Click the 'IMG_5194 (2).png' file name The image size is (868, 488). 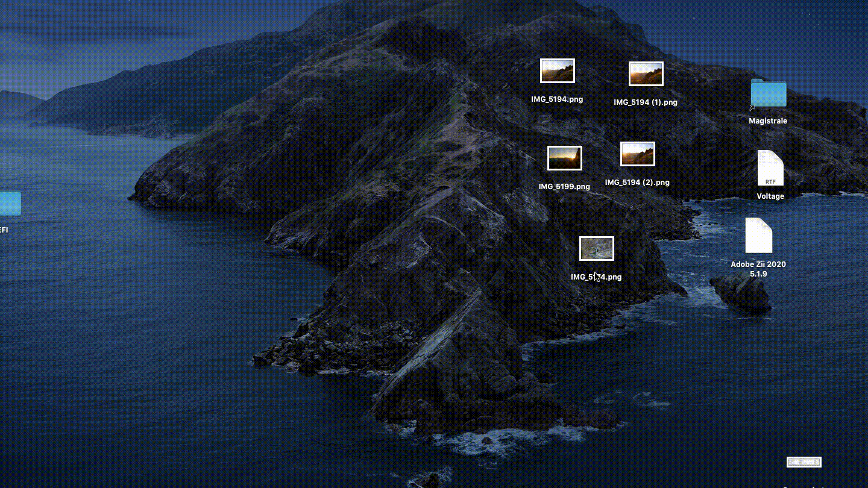pyautogui.click(x=637, y=183)
